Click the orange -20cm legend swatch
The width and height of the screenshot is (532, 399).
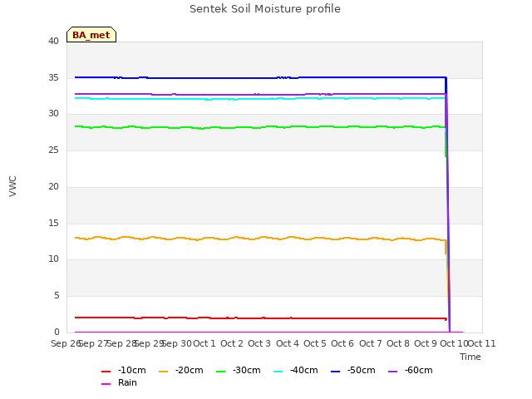(x=163, y=372)
